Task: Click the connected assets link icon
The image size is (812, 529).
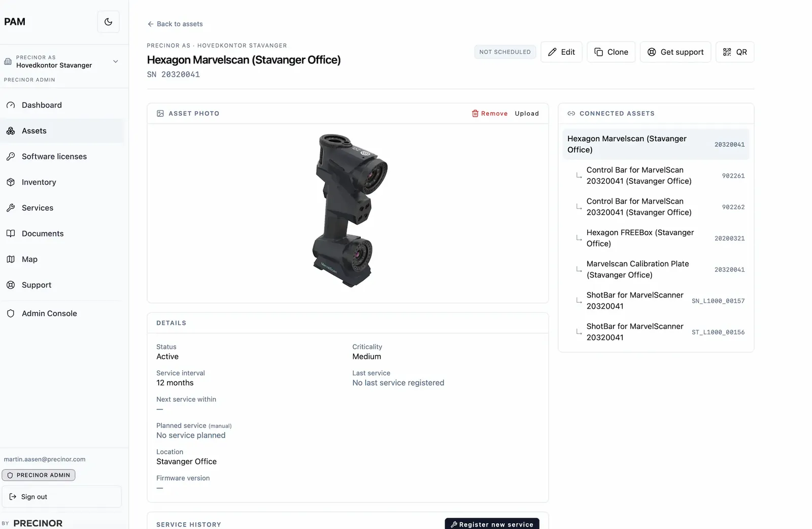Action: pyautogui.click(x=571, y=114)
